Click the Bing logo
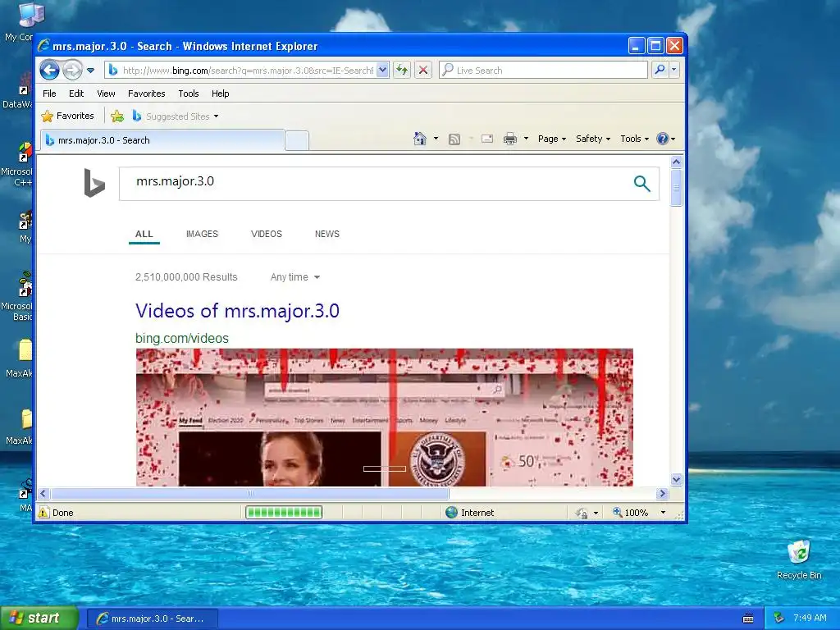Image resolution: width=840 pixels, height=630 pixels. (x=94, y=183)
